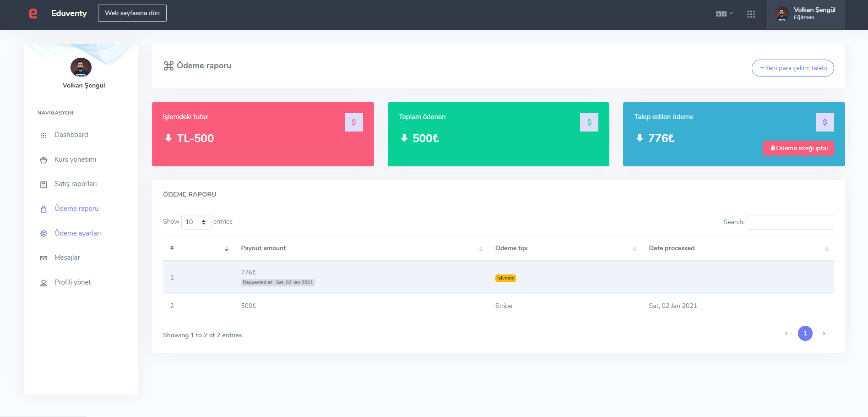This screenshot has width=868, height=417.
Task: Open Dashboard from the navigation
Action: pos(71,135)
